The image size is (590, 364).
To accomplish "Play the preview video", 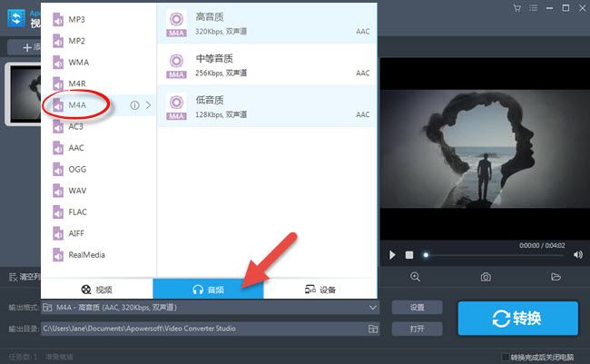I will (x=392, y=255).
